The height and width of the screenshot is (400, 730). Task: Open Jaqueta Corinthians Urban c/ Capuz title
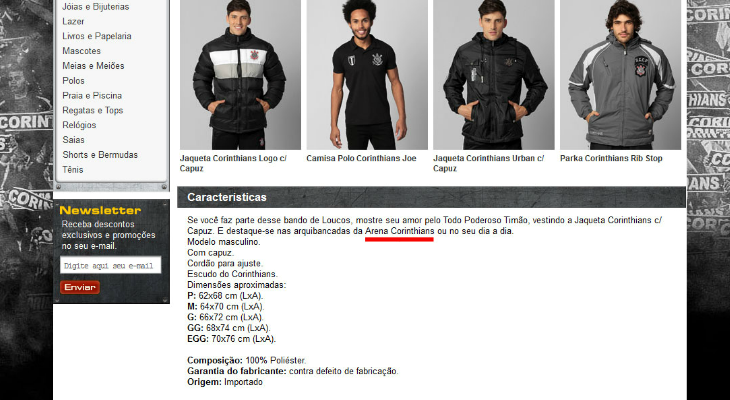pos(488,163)
